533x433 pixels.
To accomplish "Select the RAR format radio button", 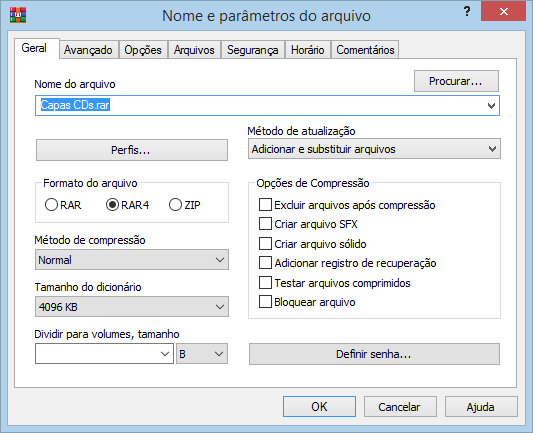I will click(51, 205).
